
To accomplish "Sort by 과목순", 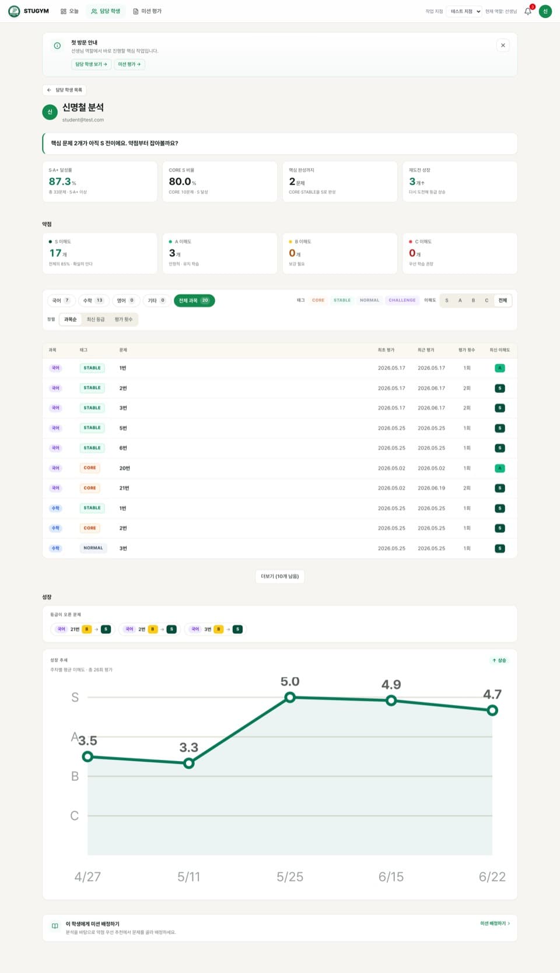I will 71,319.
